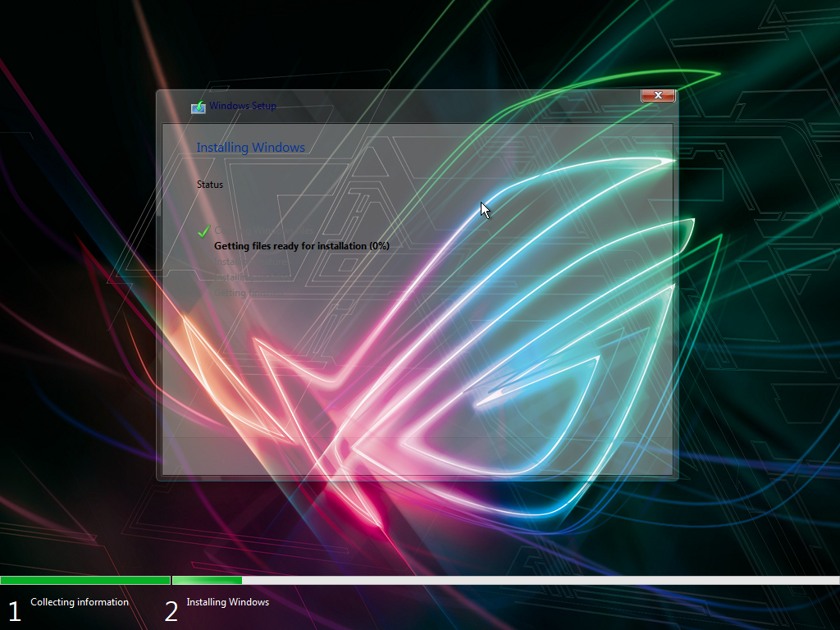This screenshot has width=840, height=630.
Task: Click the green checkmark beside the first status step
Action: 203,231
